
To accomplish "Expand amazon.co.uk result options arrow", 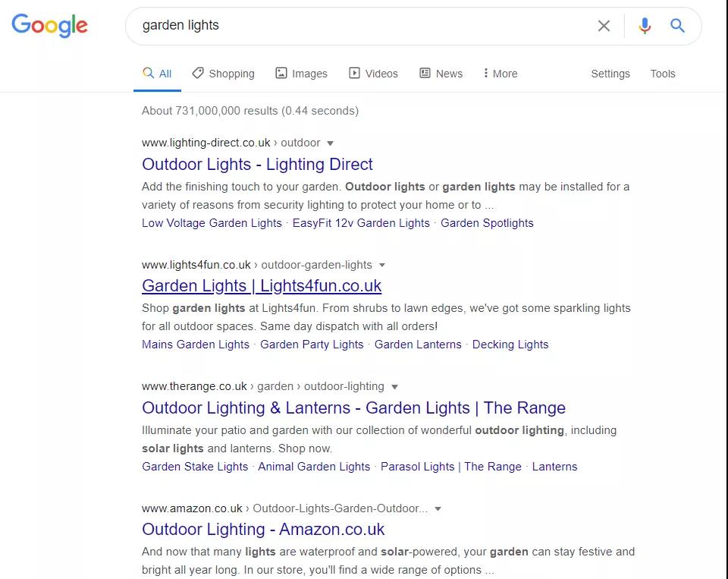I will [x=438, y=509].
